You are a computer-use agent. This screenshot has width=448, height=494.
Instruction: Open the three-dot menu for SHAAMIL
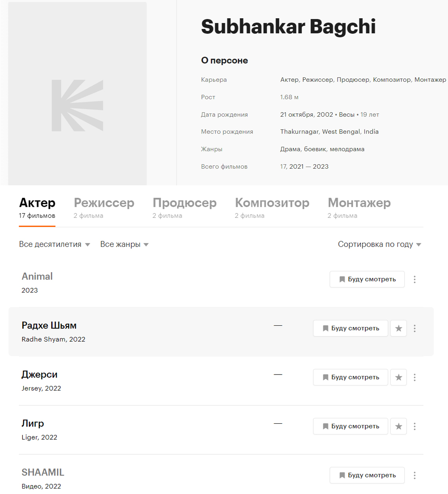pos(415,475)
